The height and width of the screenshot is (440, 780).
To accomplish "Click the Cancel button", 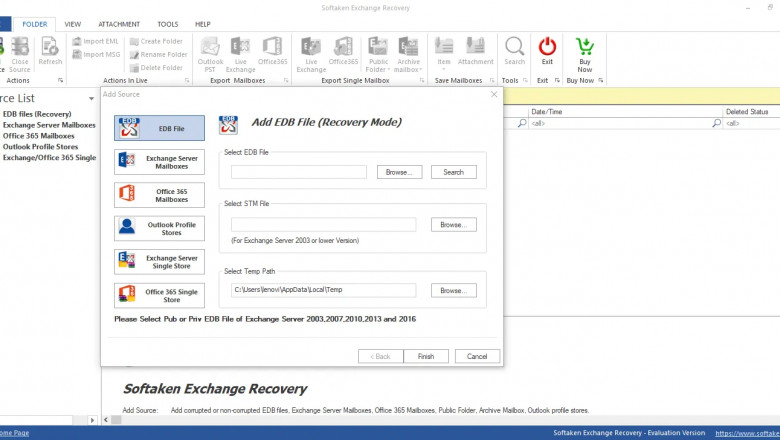I will click(x=477, y=356).
